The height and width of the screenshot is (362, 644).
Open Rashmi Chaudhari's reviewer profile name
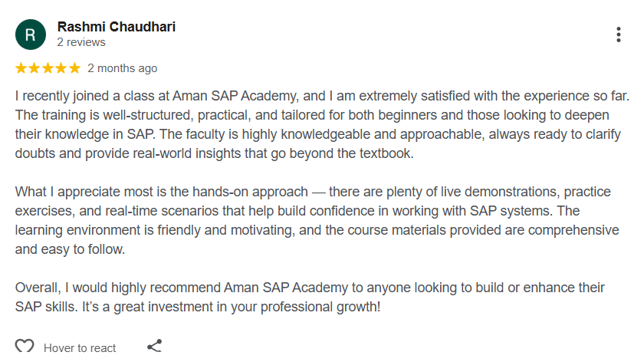tap(117, 27)
